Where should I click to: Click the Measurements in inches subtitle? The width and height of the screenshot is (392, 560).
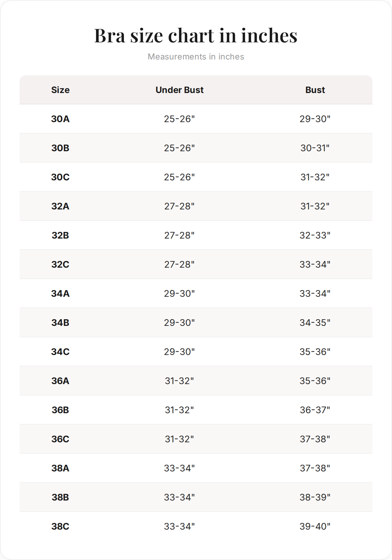tap(196, 57)
